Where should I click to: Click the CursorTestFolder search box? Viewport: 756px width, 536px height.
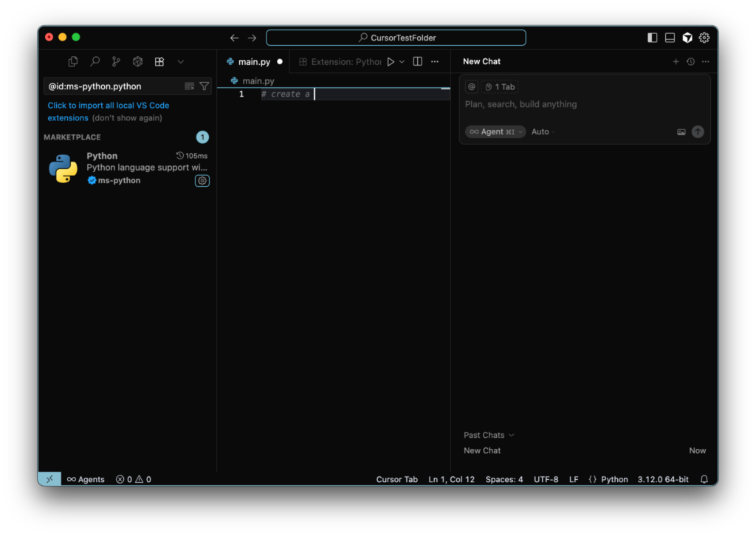point(396,38)
